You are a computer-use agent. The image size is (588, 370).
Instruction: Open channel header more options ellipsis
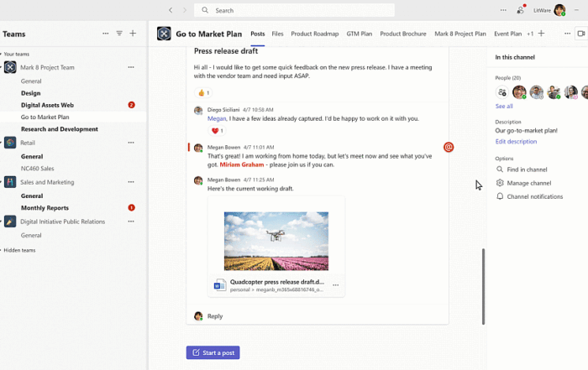click(567, 34)
